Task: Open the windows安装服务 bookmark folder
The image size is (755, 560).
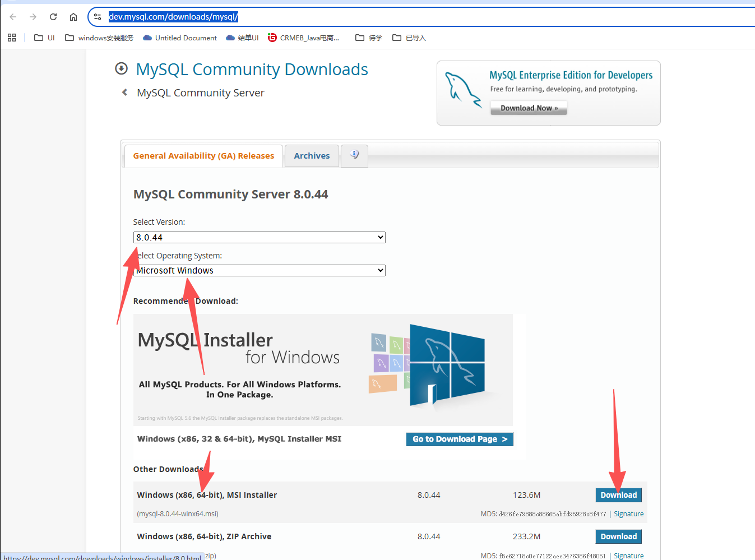Action: 99,38
